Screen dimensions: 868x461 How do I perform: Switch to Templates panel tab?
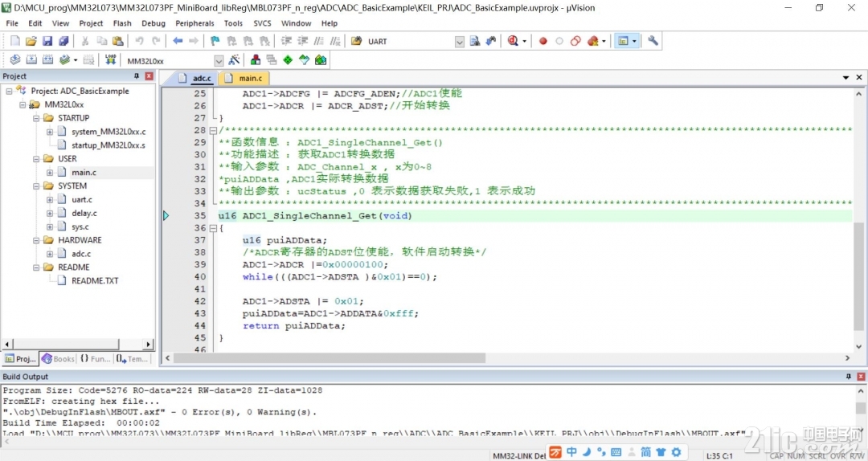click(x=132, y=359)
